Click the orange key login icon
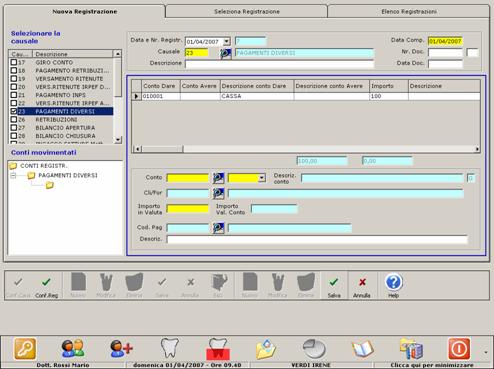494x369 pixels. (25, 349)
